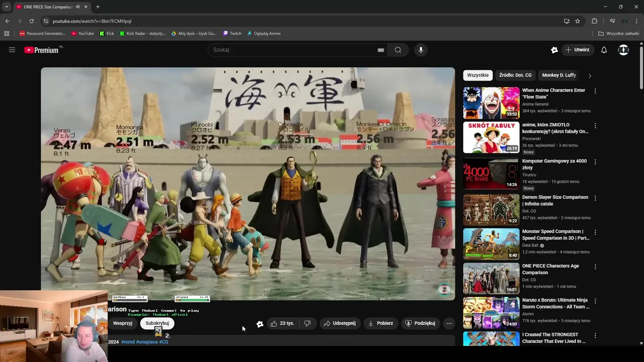Show more filter chips with right arrow
This screenshot has width=644, height=362.
pos(590,76)
